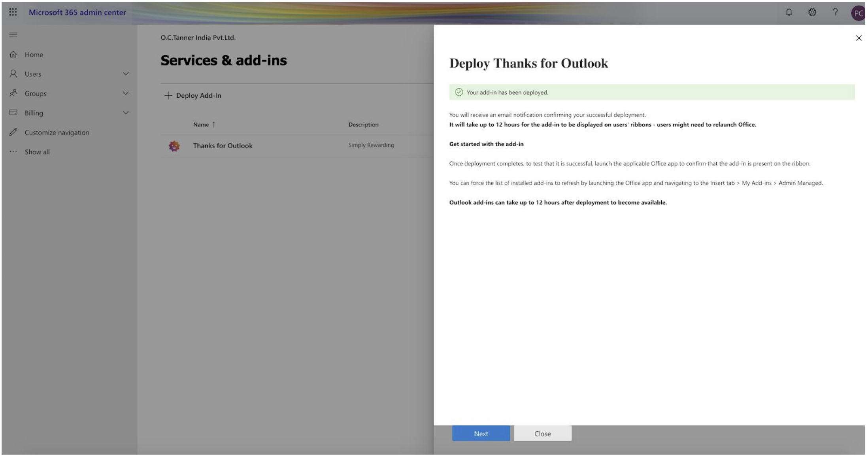Close the deploy panel with X
Screen dimensions: 868x457
click(x=859, y=38)
